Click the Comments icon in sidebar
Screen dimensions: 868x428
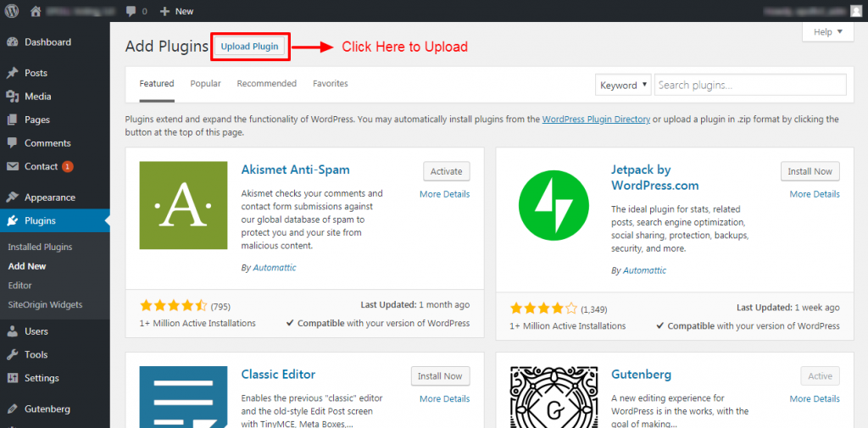point(12,143)
